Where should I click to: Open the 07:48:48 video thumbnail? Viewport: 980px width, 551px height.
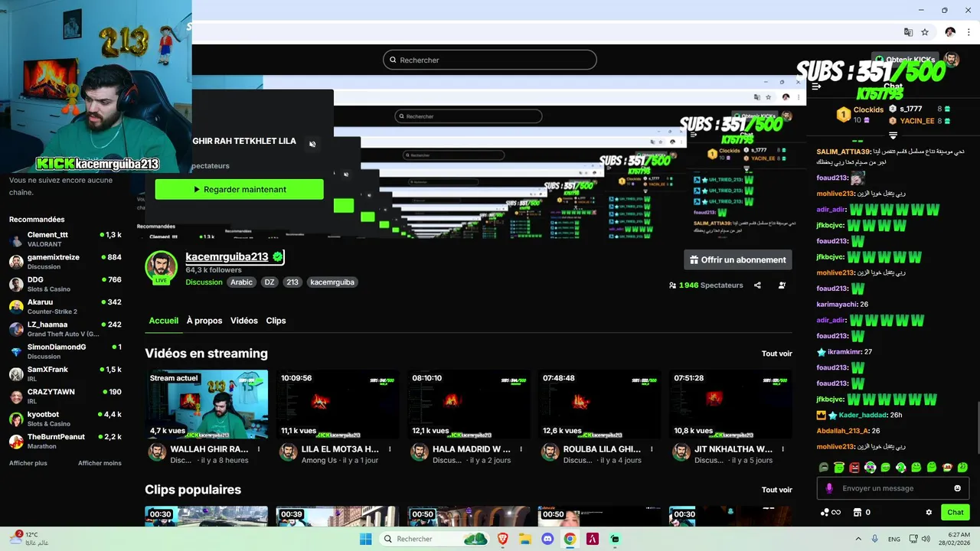coord(600,405)
